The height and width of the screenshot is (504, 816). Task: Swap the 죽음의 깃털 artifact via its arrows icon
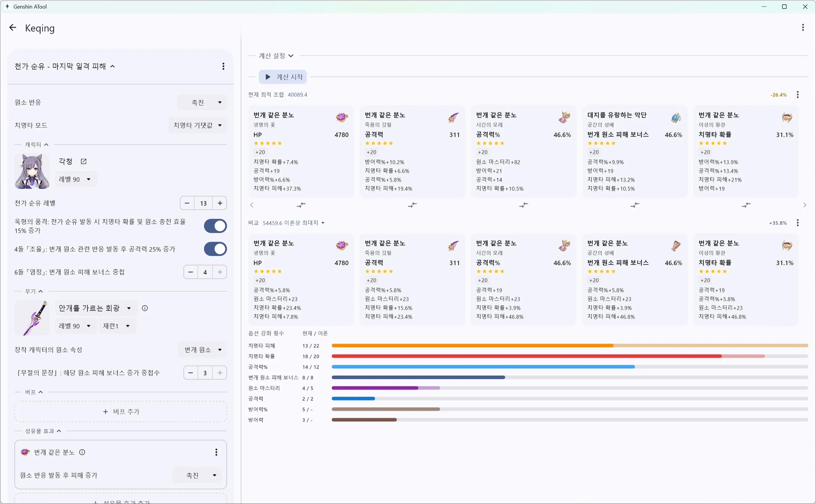pos(412,205)
